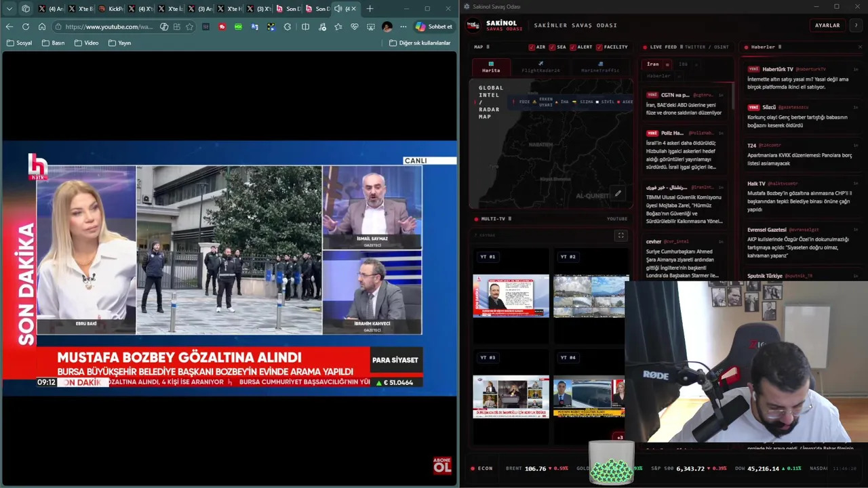Image resolution: width=868 pixels, height=488 pixels.
Task: Click the S&P 500 6,343.72 ticker
Action: pos(690,468)
